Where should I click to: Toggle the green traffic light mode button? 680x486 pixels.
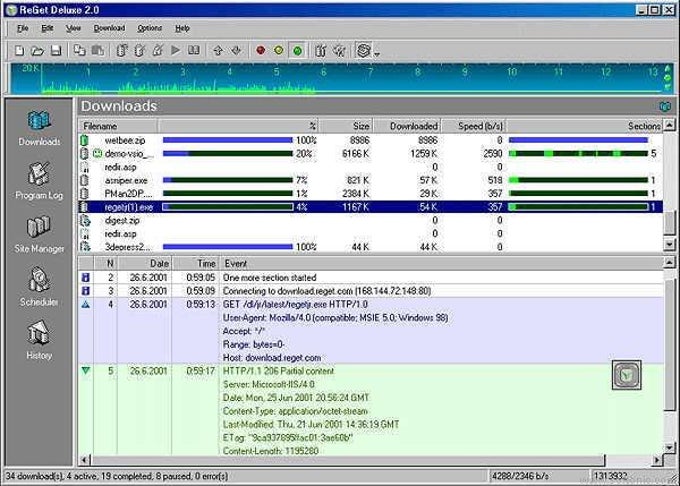point(297,49)
